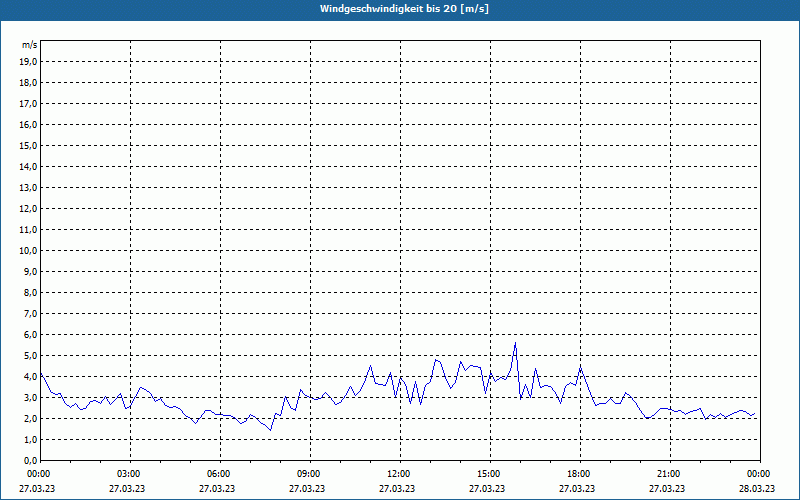Click the 18:00 time axis label
The image size is (800, 500).
click(x=580, y=474)
